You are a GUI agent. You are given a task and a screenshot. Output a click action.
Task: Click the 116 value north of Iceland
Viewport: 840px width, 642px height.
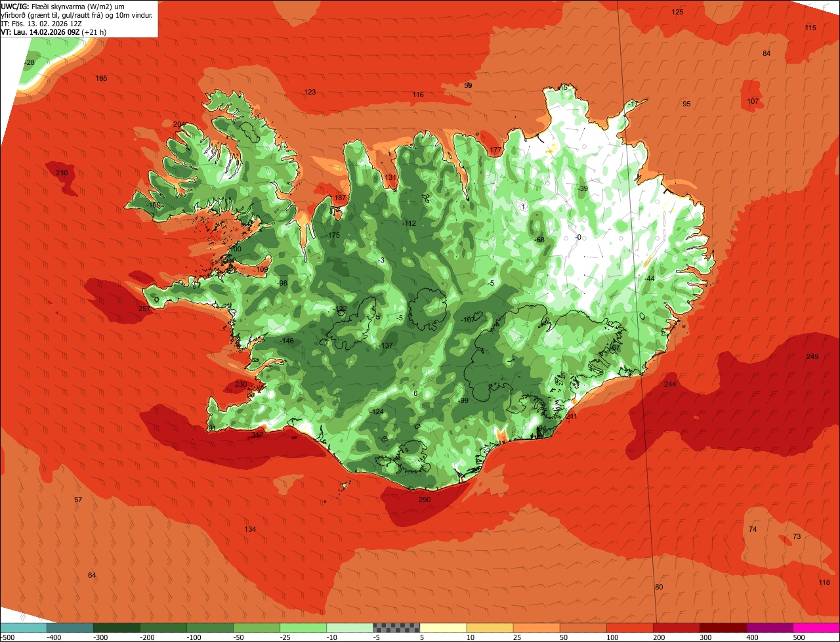click(418, 95)
